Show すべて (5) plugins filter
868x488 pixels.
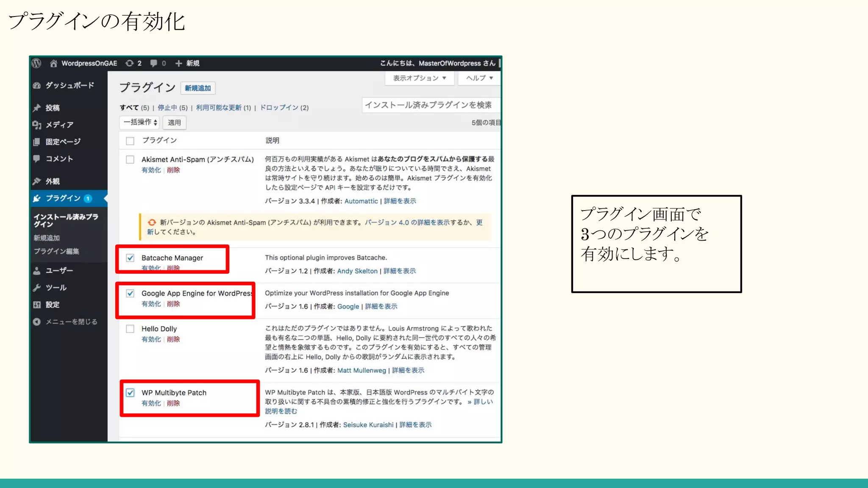134,108
